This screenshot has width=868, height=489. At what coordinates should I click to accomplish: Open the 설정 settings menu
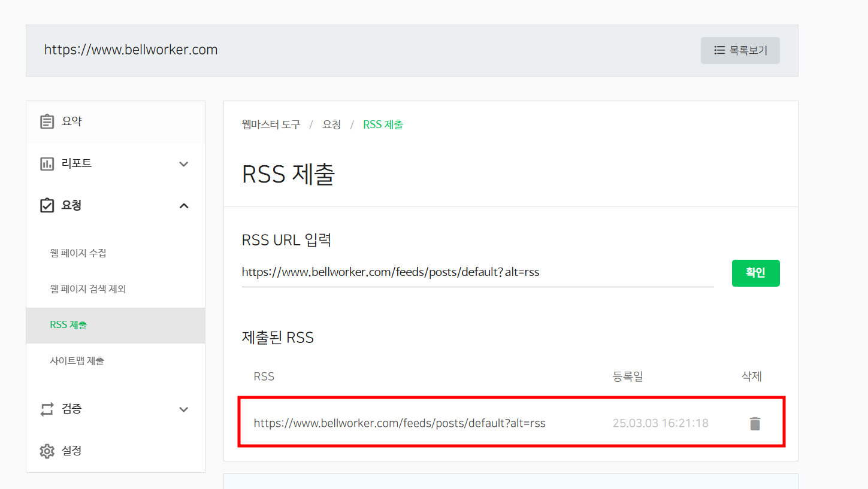116,451
